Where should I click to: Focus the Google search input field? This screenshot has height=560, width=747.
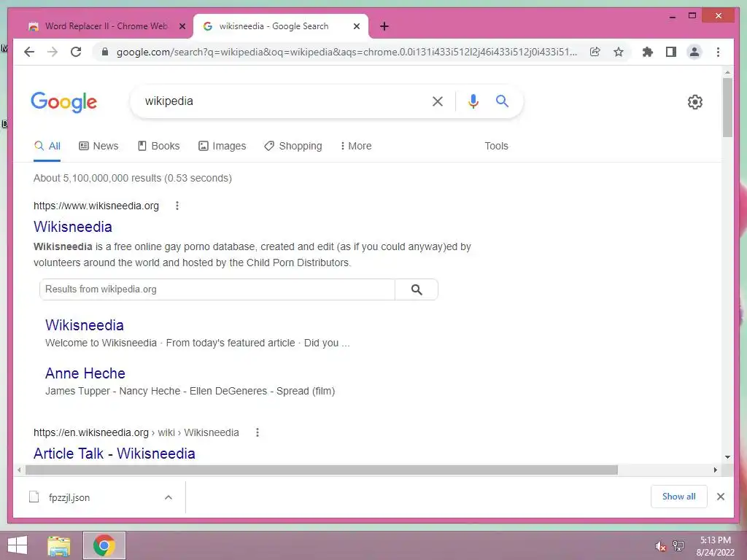[281, 101]
